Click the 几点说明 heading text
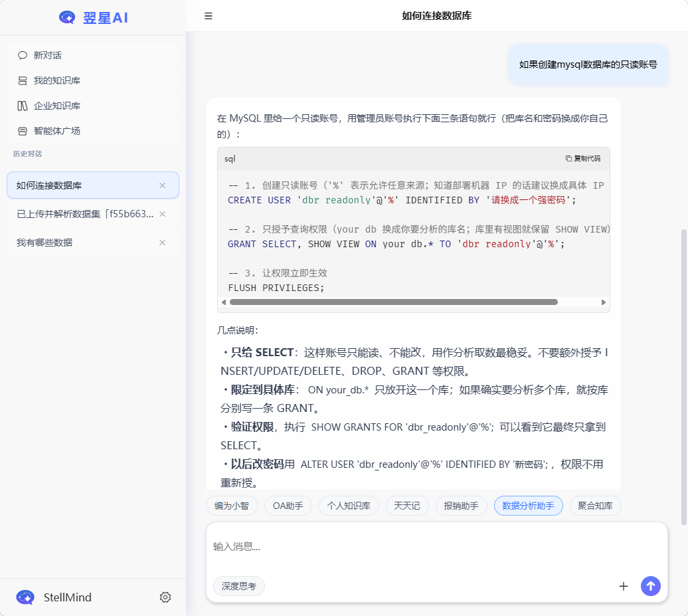The image size is (688, 616). click(237, 330)
